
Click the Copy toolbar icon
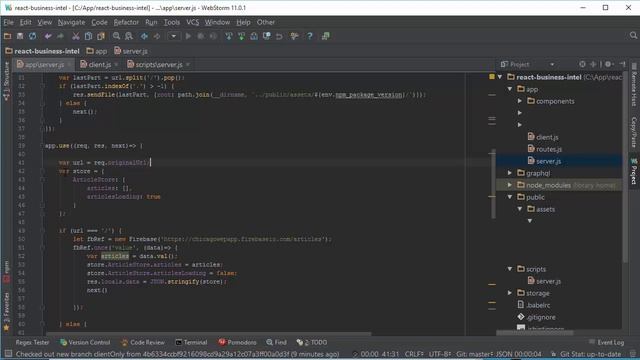pyautogui.click(x=88, y=36)
